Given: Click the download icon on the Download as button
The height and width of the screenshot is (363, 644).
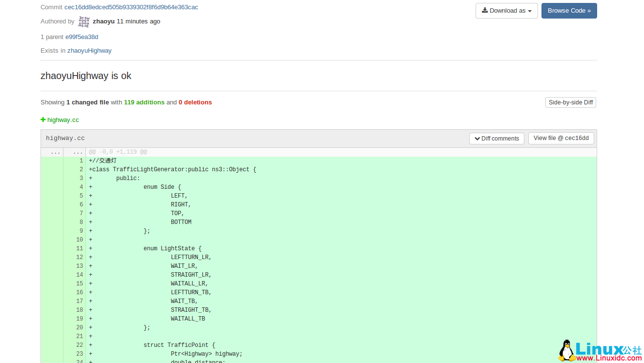Looking at the screenshot, I should pos(485,10).
